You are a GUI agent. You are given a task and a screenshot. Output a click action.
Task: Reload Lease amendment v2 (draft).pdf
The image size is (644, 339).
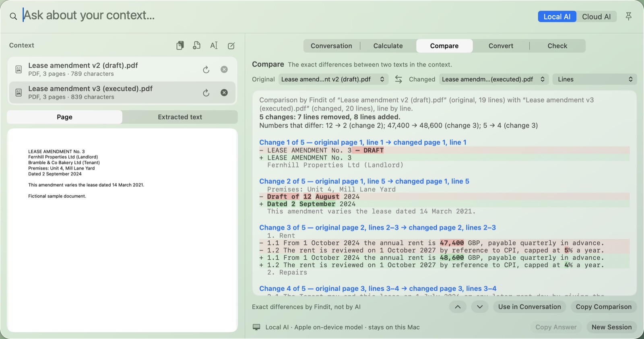click(x=206, y=70)
